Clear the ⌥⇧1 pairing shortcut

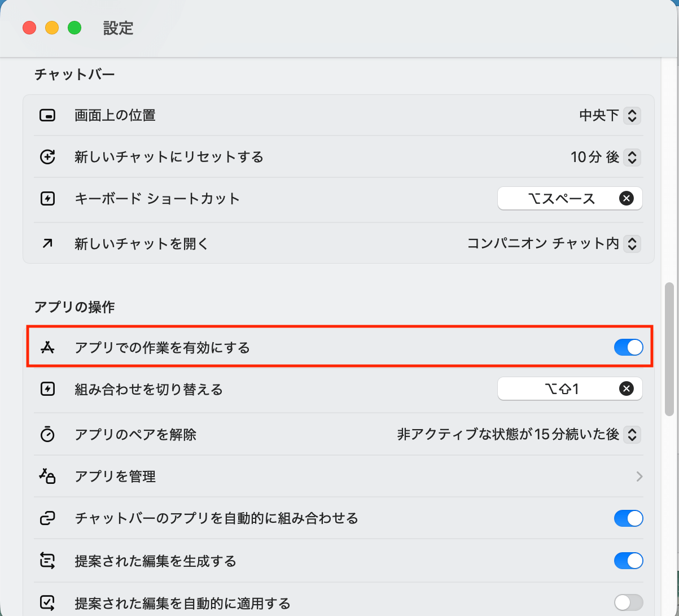coord(626,389)
